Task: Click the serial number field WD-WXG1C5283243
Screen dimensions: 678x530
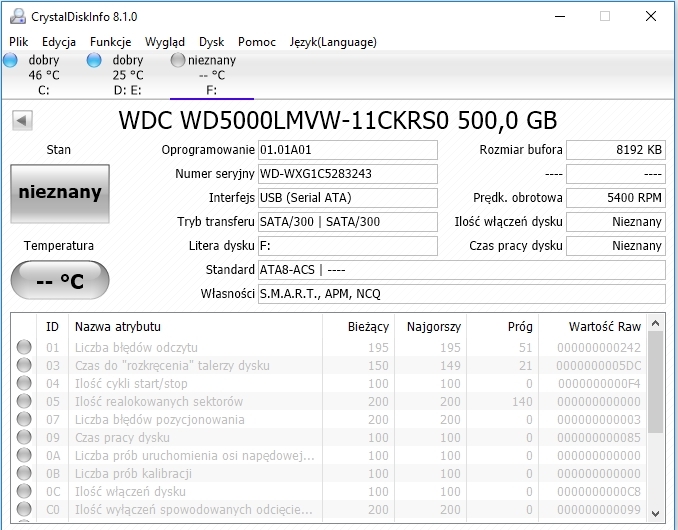Action: (348, 174)
